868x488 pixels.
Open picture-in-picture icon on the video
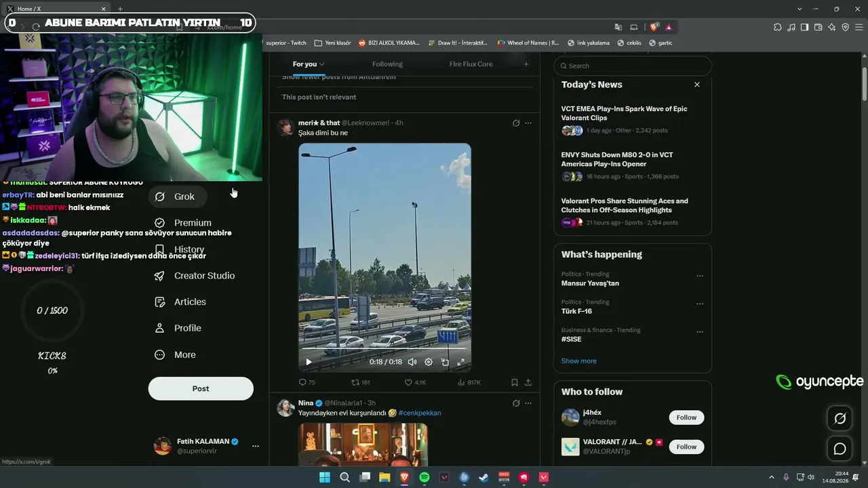click(x=445, y=362)
